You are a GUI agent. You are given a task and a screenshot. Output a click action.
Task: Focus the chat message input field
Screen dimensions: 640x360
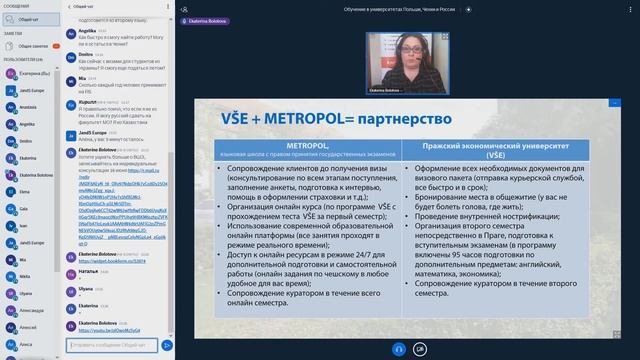[112, 345]
